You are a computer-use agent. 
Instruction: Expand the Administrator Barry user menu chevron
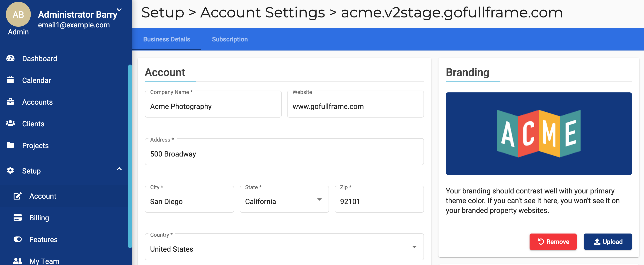click(119, 10)
